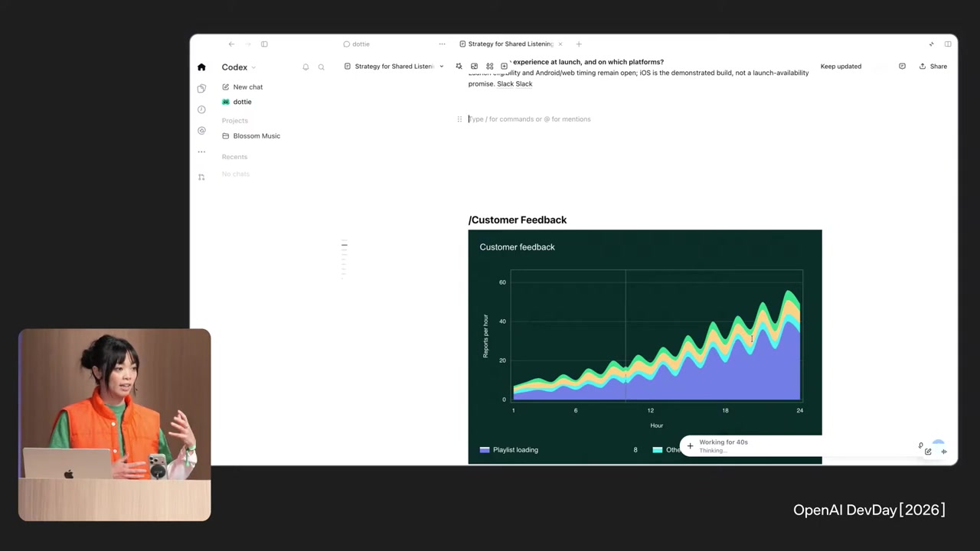
Task: Open search with the magnifier icon
Action: [322, 67]
